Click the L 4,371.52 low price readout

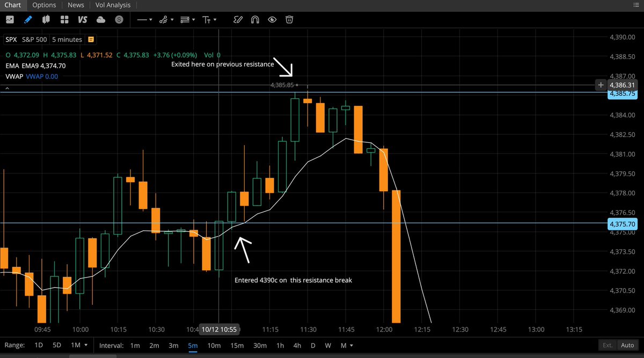pos(97,55)
